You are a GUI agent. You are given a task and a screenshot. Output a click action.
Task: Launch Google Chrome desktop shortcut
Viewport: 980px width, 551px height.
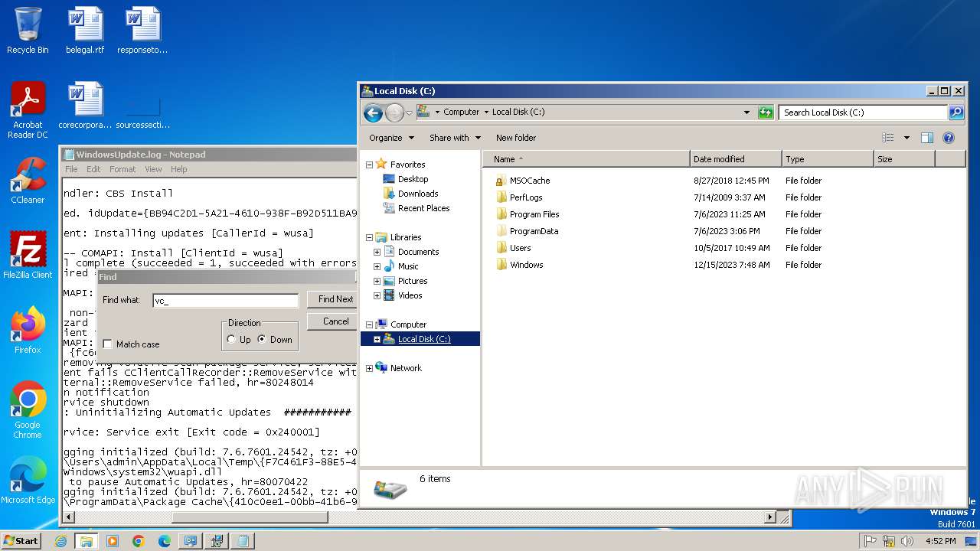pyautogui.click(x=28, y=410)
